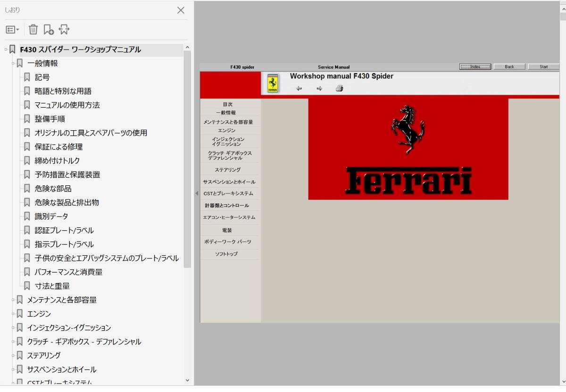
Task: Open 子供の安全とエアバッグシステムのプレート/ラベル bookmark
Action: (x=107, y=258)
